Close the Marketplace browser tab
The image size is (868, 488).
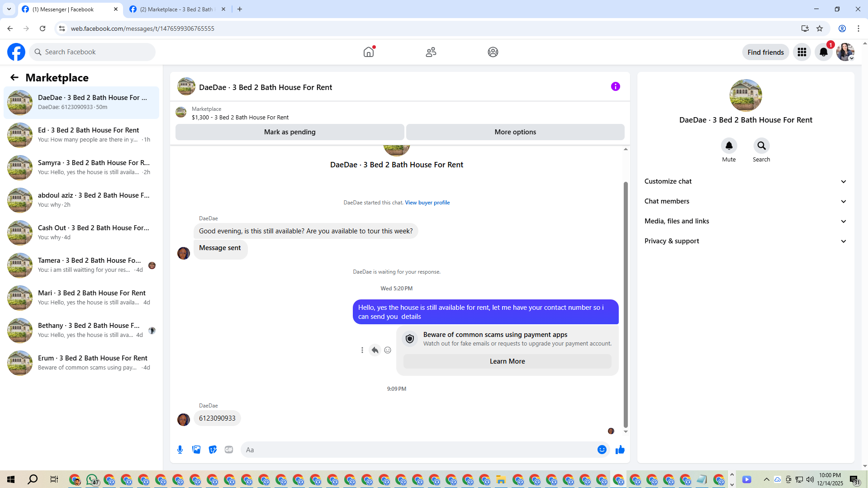(223, 9)
